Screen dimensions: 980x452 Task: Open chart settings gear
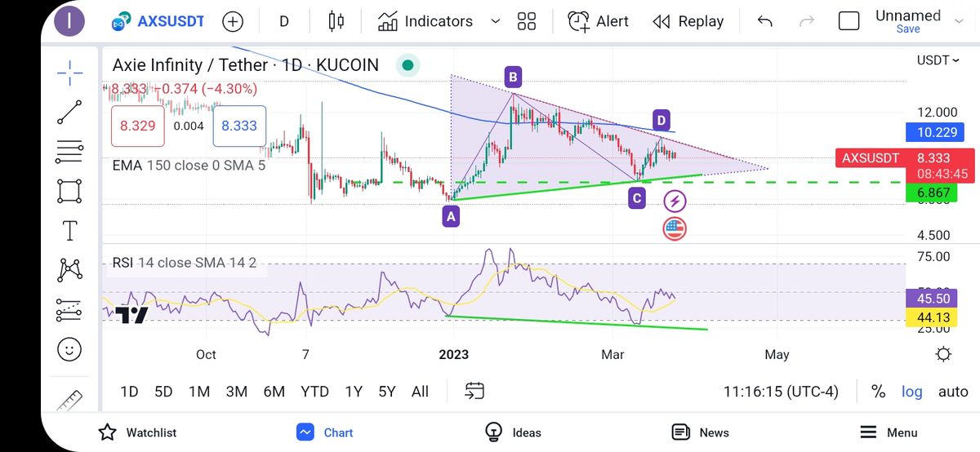click(943, 354)
